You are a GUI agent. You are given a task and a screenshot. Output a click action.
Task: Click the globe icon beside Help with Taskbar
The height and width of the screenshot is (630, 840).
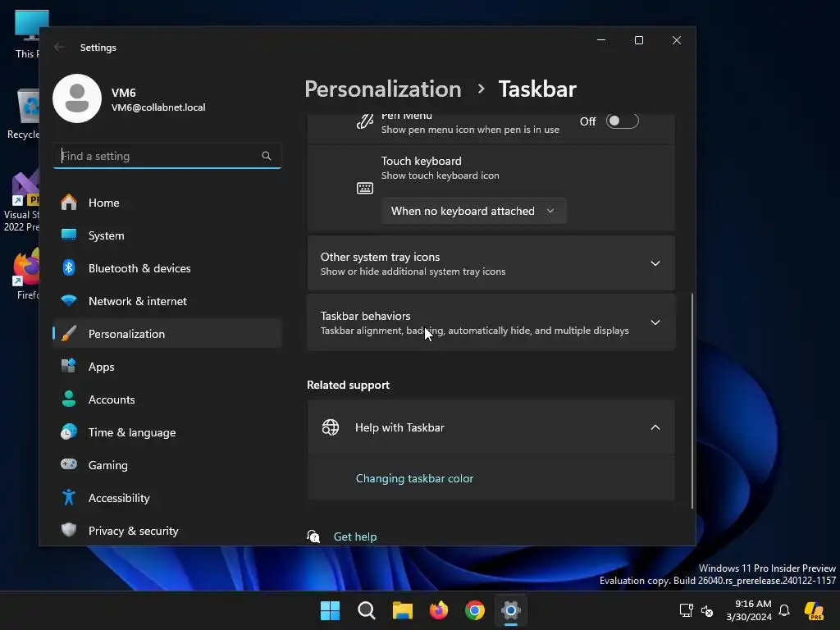pyautogui.click(x=331, y=427)
